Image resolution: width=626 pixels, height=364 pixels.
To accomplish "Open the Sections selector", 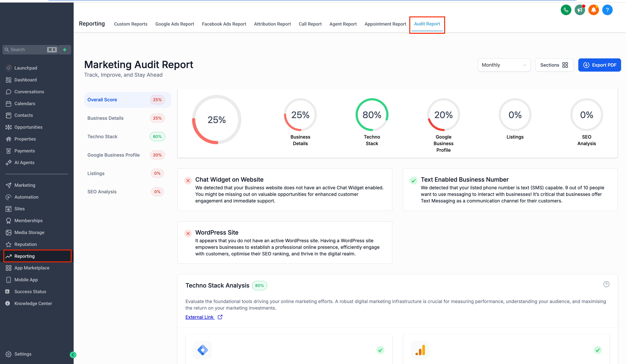I will tap(554, 65).
